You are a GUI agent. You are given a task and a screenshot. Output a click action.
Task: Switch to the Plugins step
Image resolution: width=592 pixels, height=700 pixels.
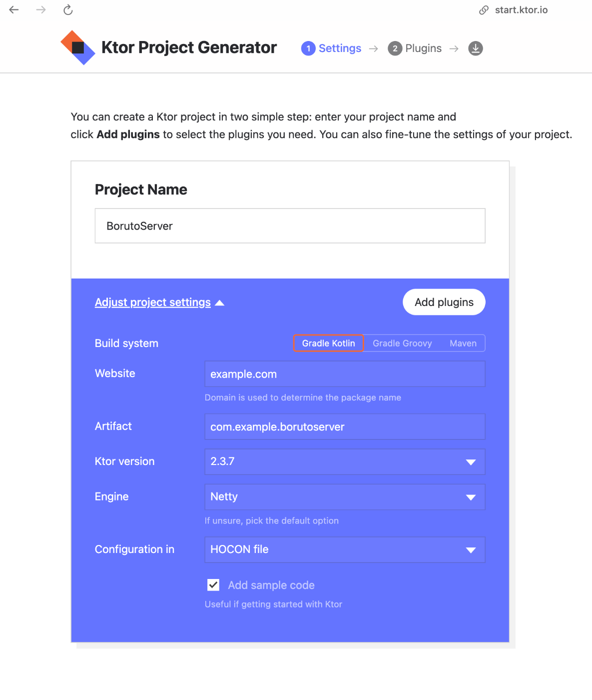click(423, 48)
